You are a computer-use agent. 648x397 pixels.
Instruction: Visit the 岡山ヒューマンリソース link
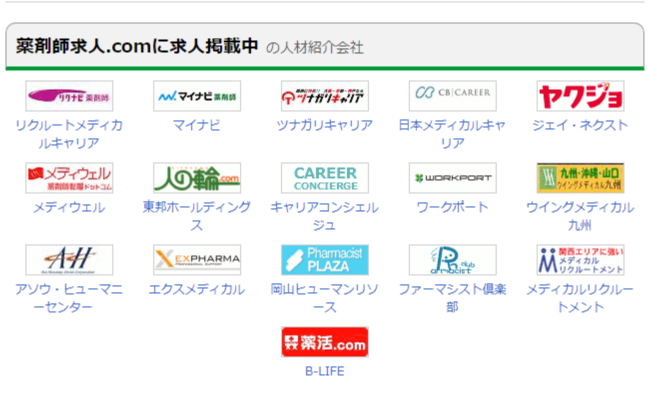325,298
